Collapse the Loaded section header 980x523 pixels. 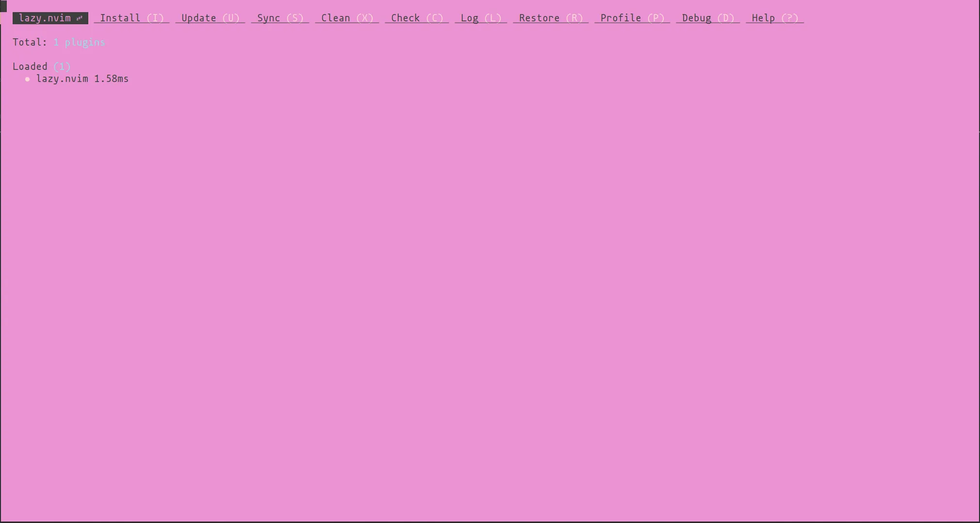30,67
